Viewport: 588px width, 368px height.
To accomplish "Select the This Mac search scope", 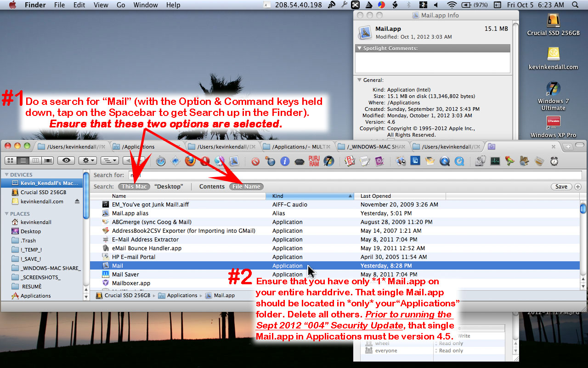I will (134, 186).
